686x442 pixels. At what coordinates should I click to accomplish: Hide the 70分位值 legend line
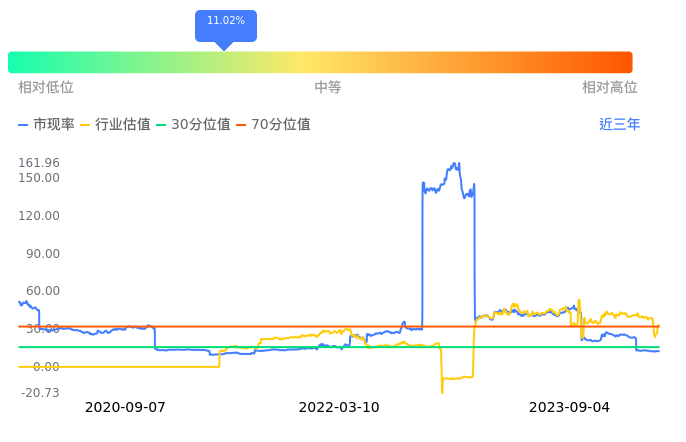(x=273, y=125)
